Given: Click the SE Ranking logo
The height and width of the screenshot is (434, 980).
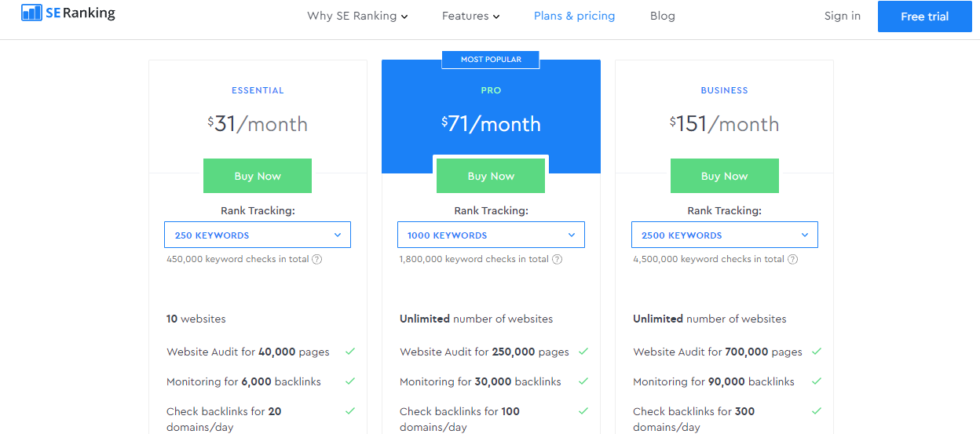Looking at the screenshot, I should [x=68, y=13].
